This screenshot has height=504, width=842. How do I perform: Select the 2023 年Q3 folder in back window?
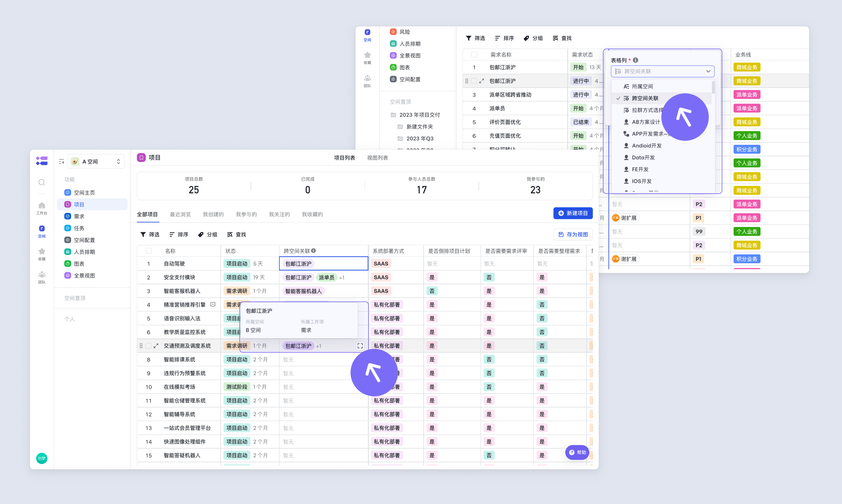[x=415, y=139]
